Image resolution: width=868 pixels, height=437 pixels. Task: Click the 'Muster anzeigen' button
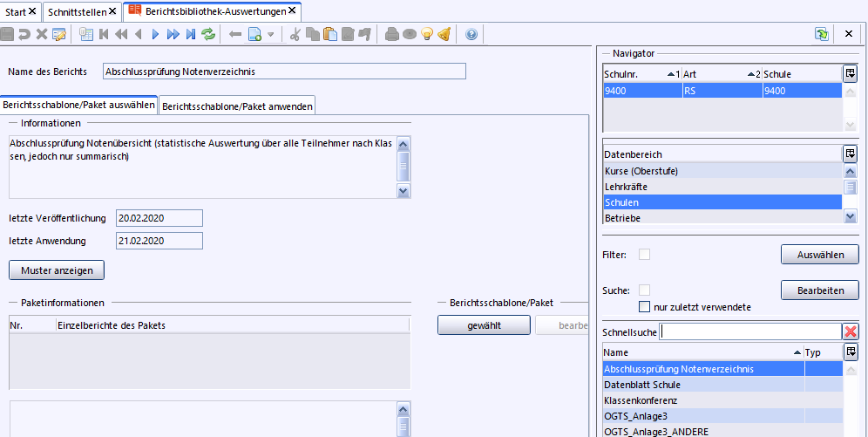click(57, 270)
